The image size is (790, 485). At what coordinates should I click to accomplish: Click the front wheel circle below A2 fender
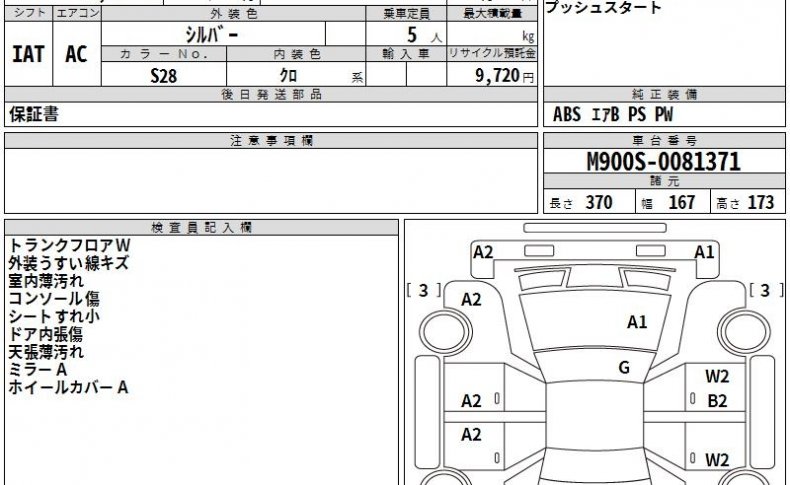(445, 332)
